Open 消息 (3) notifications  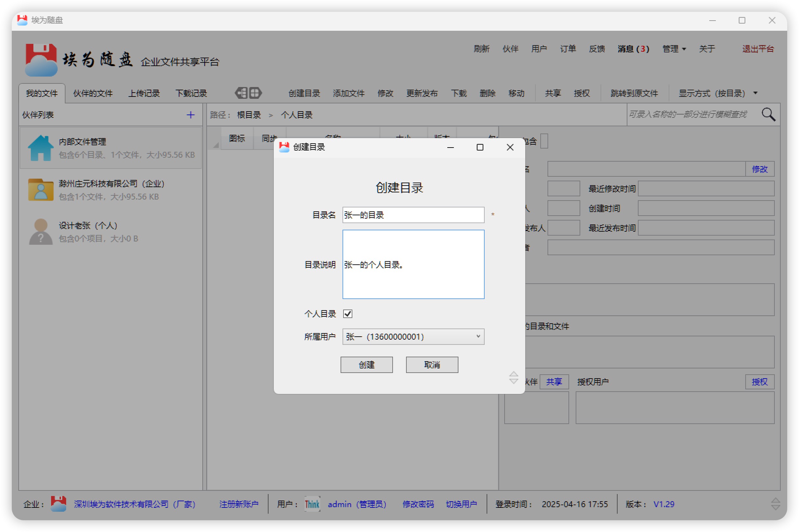point(633,49)
